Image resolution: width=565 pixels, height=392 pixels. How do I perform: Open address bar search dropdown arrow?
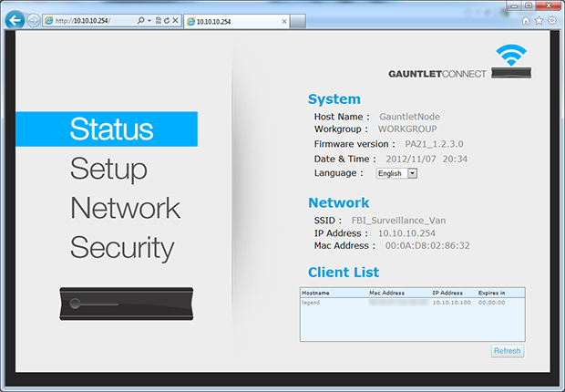pyautogui.click(x=148, y=20)
